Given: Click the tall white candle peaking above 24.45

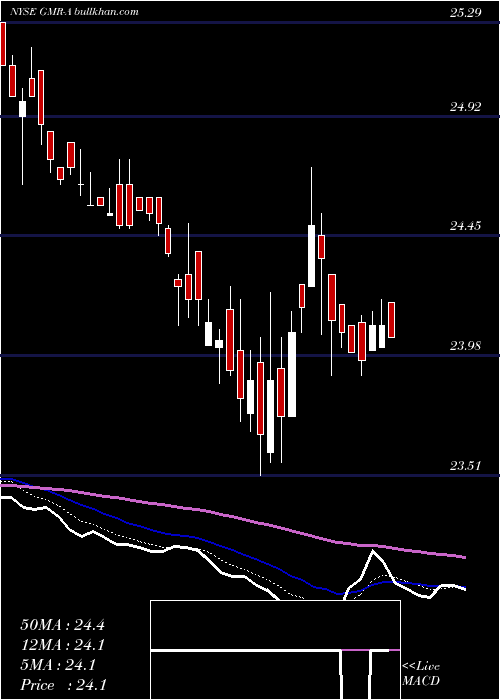Looking at the screenshot, I should (312, 256).
